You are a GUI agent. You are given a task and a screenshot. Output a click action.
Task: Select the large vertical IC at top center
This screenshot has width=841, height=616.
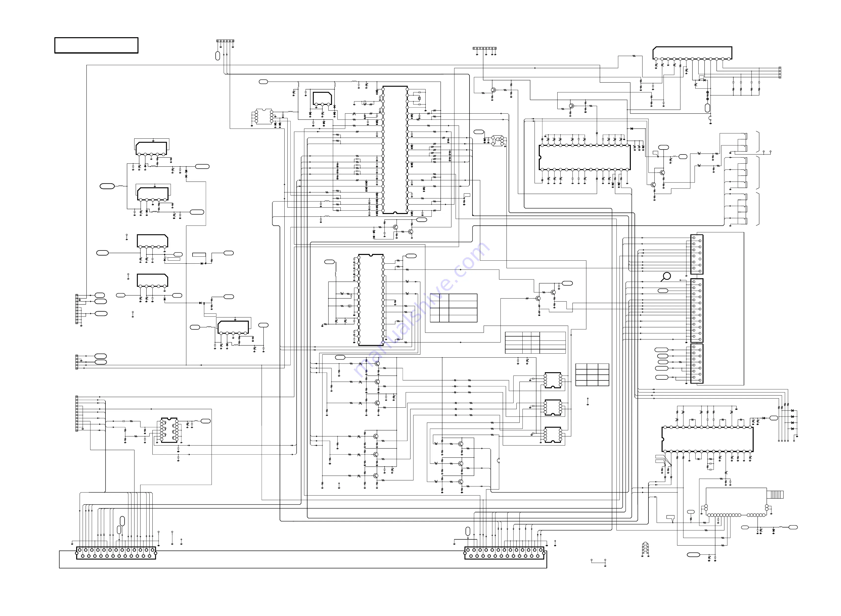pos(395,150)
